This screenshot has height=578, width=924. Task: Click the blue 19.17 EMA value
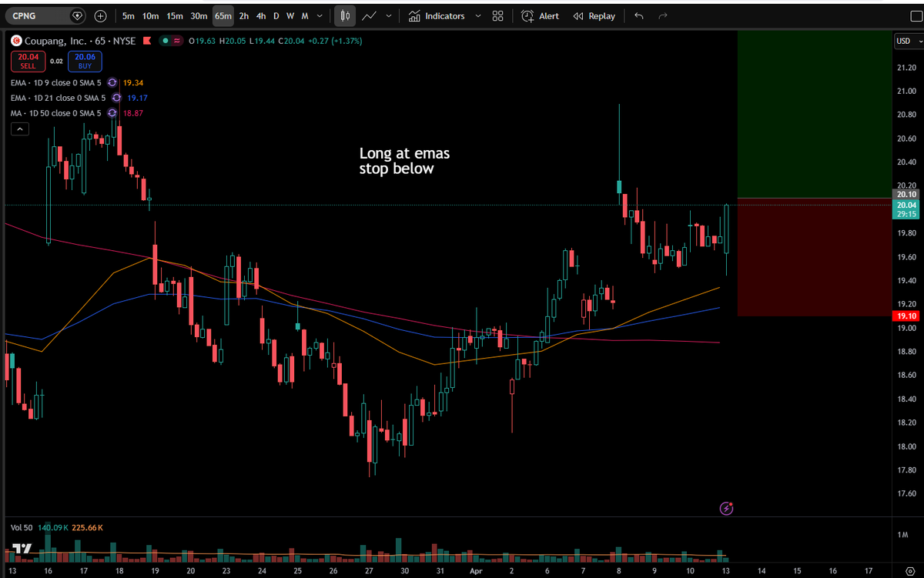(138, 98)
